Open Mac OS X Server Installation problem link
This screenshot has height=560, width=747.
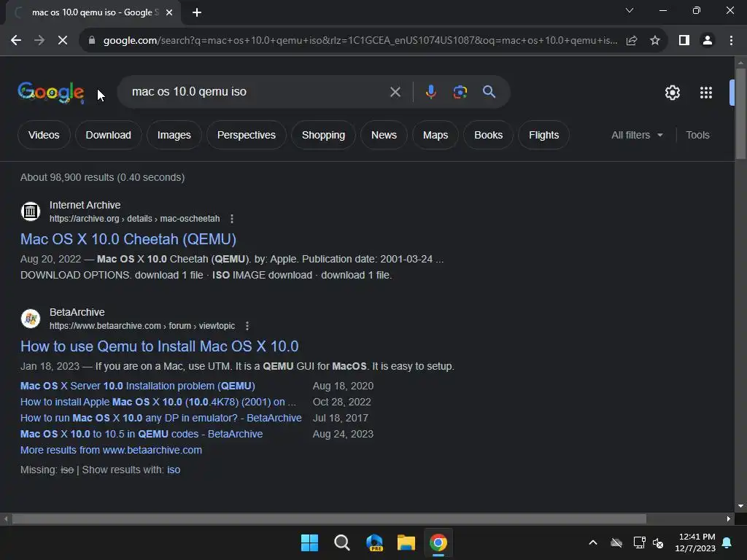(138, 386)
